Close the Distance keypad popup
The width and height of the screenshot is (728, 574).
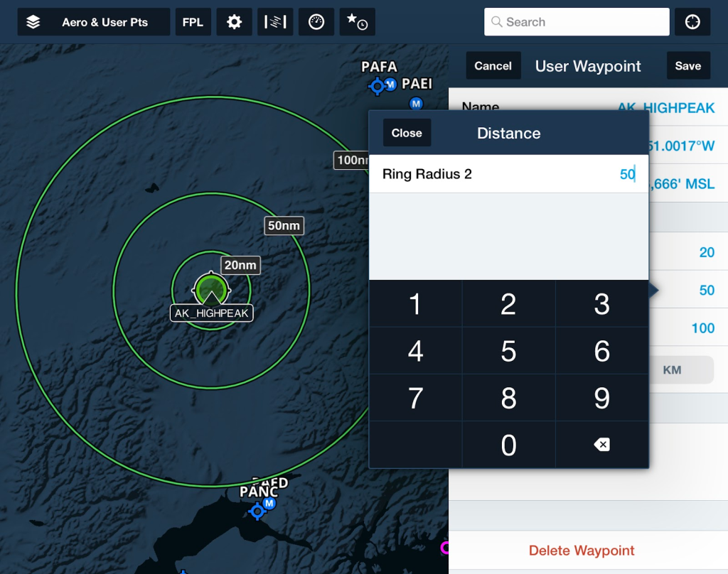[407, 133]
